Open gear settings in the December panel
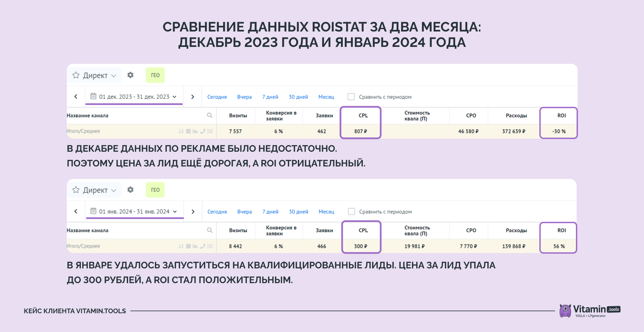The height and width of the screenshot is (332, 644). click(130, 75)
